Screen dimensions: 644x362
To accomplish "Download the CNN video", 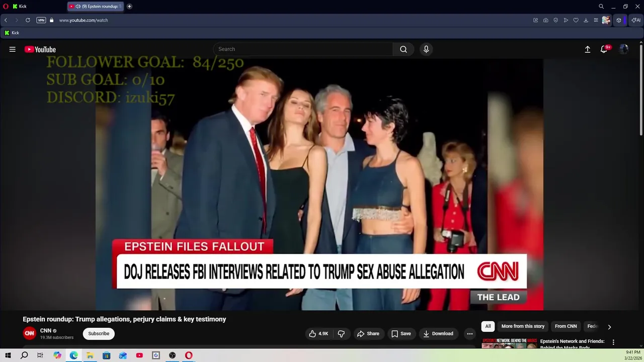I will [x=438, y=334].
